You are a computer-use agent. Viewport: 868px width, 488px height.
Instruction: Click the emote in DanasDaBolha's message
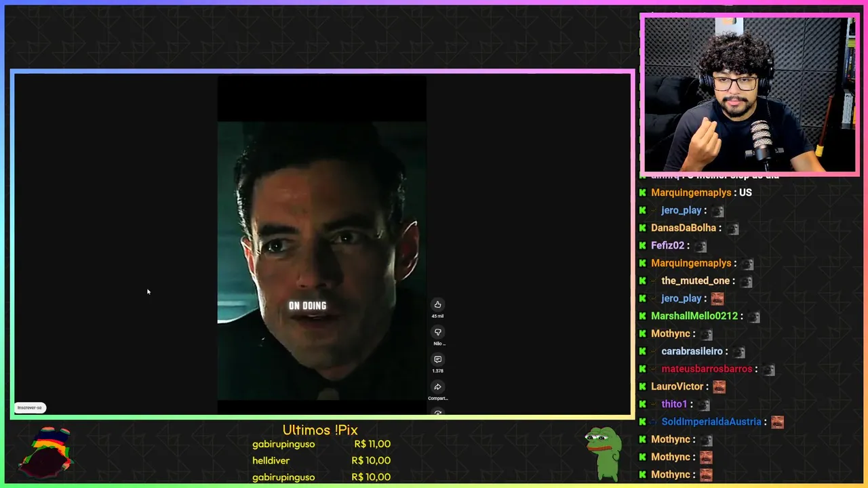732,228
